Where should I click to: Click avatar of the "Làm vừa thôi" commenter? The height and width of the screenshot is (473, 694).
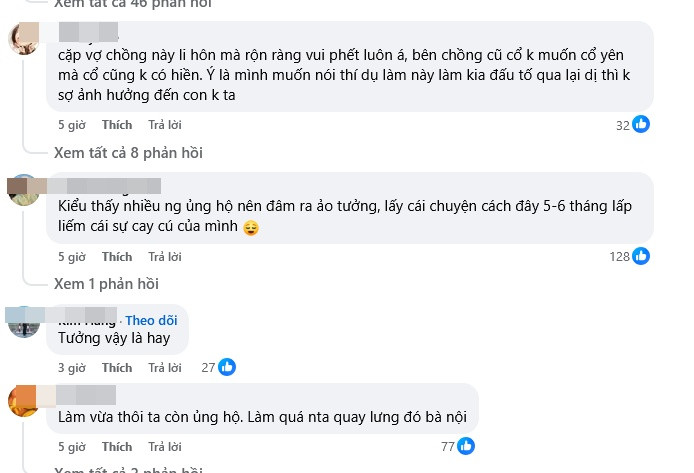pyautogui.click(x=23, y=399)
